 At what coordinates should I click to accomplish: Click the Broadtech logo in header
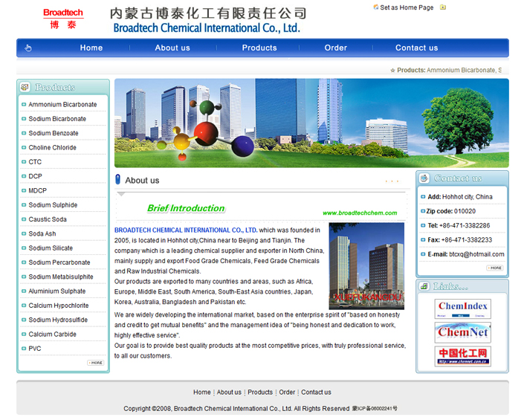coord(62,19)
